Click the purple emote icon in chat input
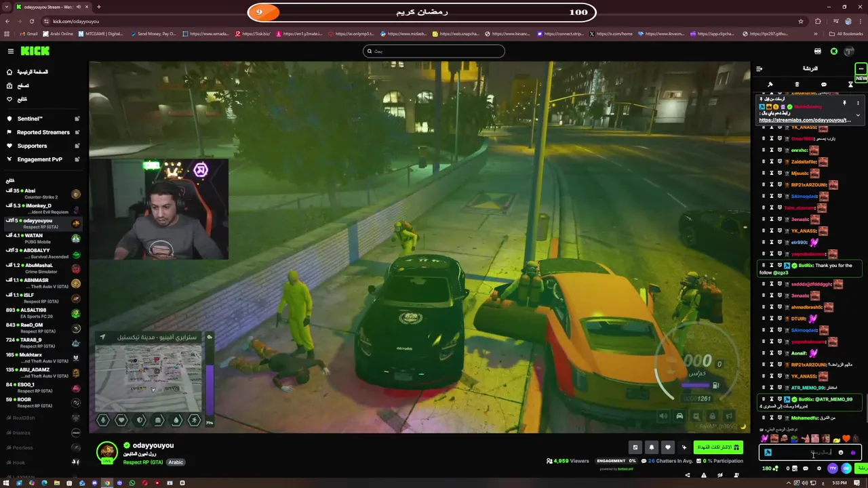 (x=852, y=453)
